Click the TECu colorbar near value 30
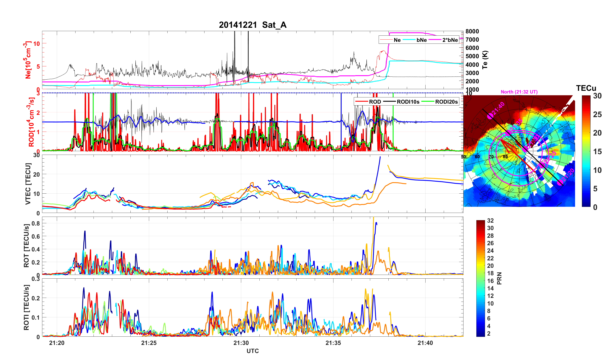This screenshot has width=602, height=364. tap(586, 97)
